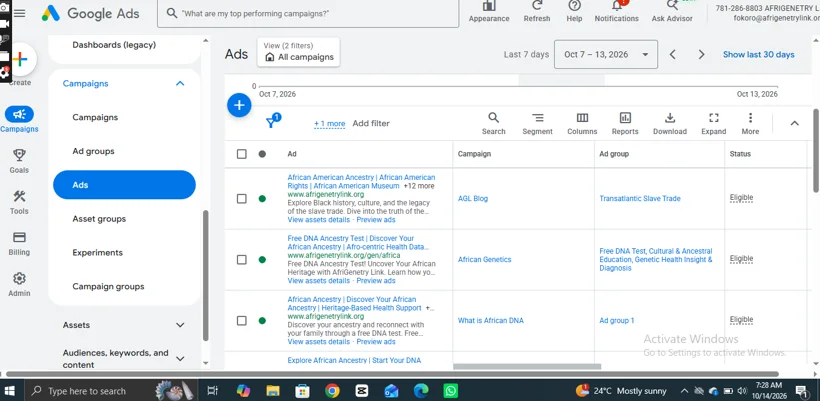
Task: Click the status column header dot
Action: pos(262,154)
